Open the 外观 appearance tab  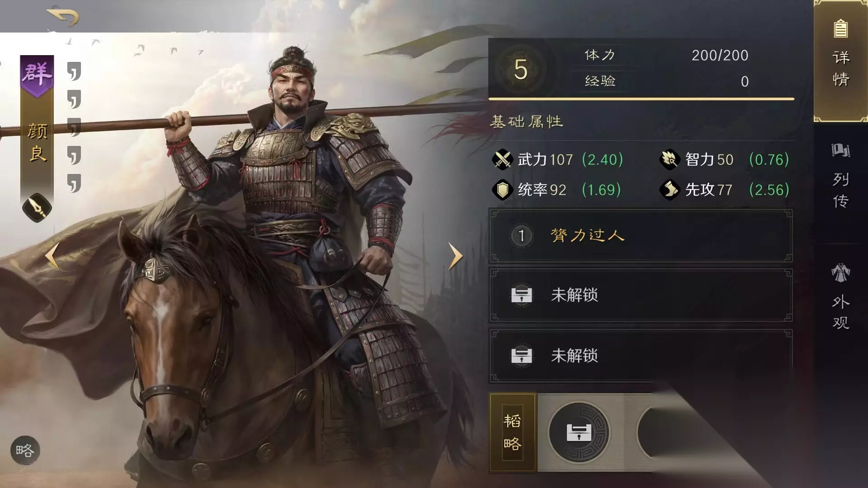tap(840, 296)
